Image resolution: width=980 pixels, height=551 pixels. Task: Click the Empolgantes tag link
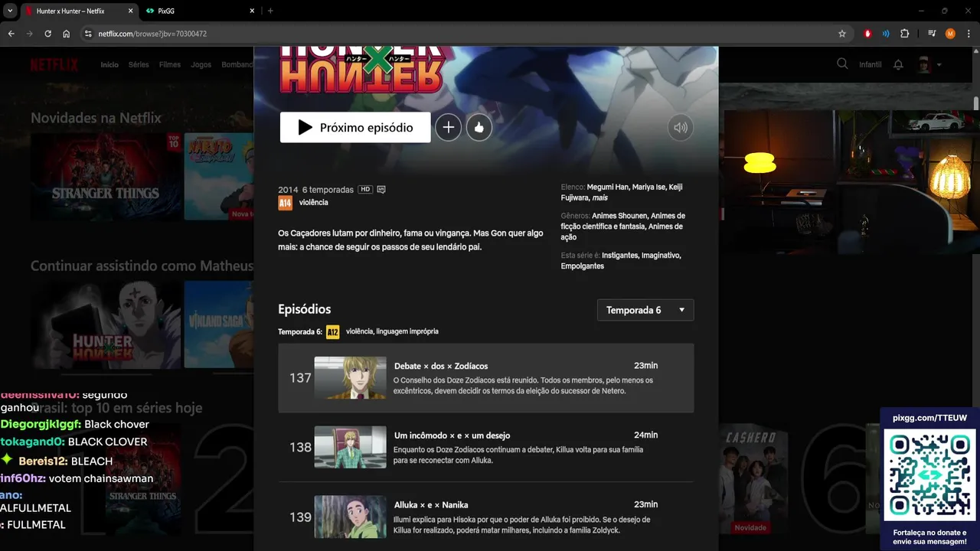pos(583,266)
